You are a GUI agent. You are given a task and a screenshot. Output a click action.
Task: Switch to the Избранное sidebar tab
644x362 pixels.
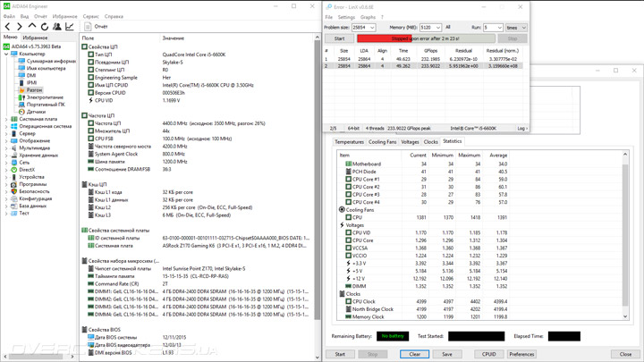35,38
